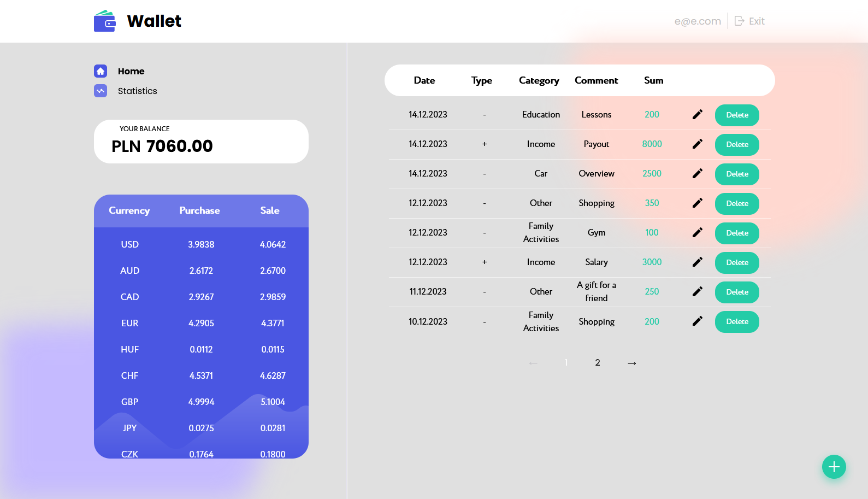Image resolution: width=868 pixels, height=499 pixels.
Task: Click the Lessons comment cell
Action: point(597,115)
